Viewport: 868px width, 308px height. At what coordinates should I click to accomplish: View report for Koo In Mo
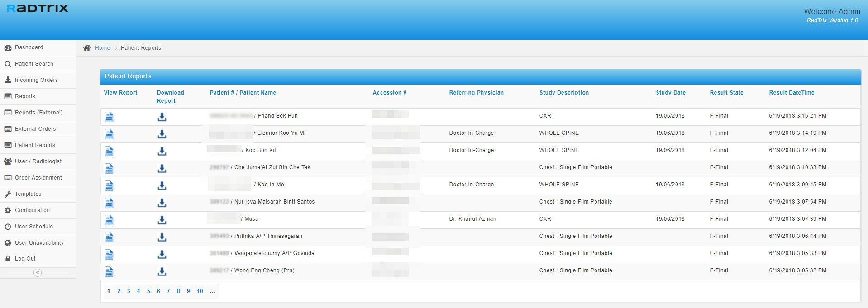[x=109, y=185]
